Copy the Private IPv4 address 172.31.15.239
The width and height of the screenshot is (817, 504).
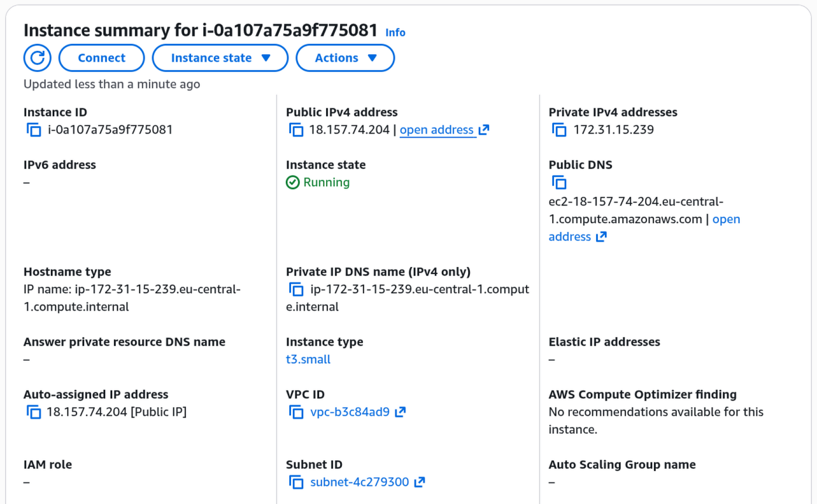559,130
